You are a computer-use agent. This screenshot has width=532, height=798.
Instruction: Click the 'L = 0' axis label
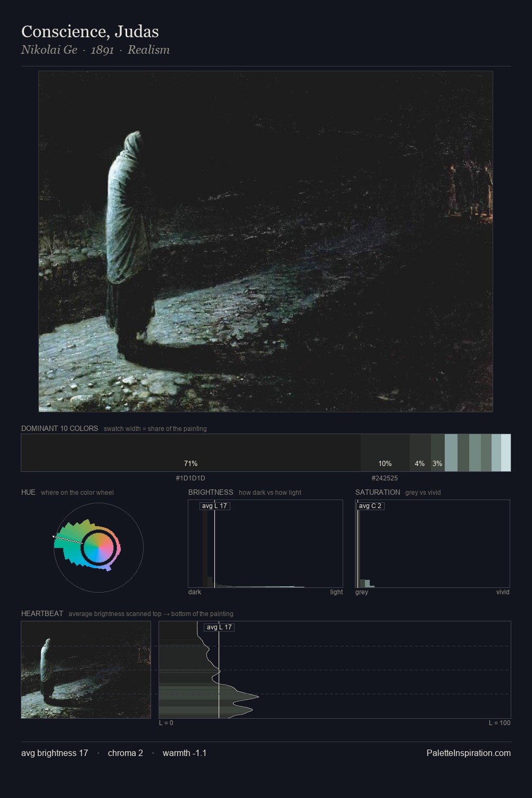(166, 723)
